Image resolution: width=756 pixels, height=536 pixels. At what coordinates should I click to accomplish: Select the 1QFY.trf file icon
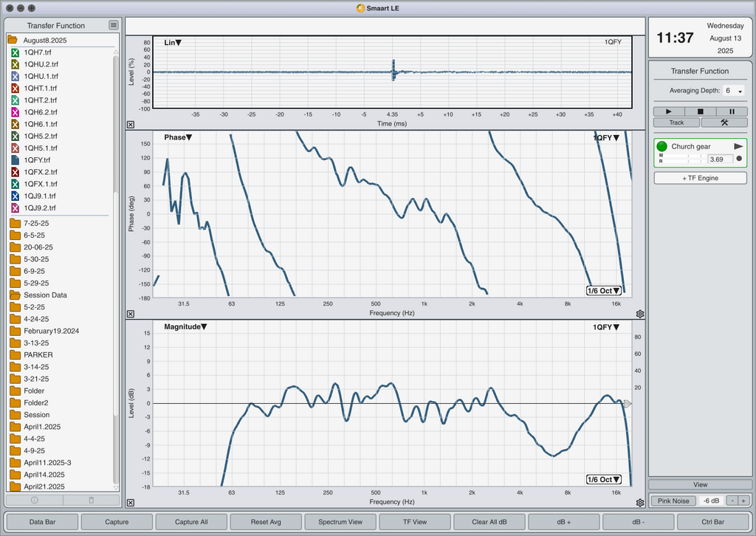15,160
